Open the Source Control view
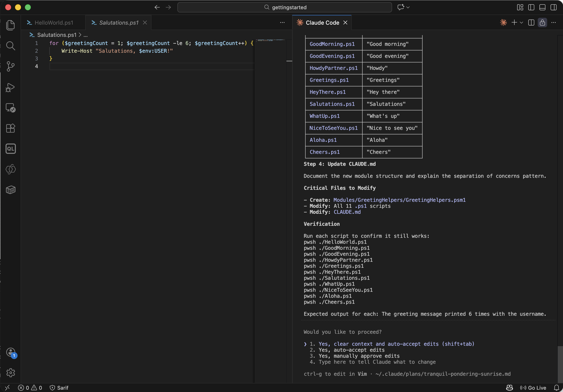 point(11,66)
